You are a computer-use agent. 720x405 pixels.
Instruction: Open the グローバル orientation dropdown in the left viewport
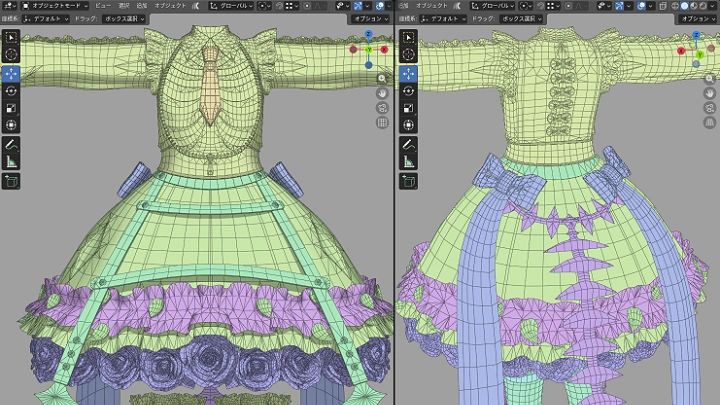[231, 6]
